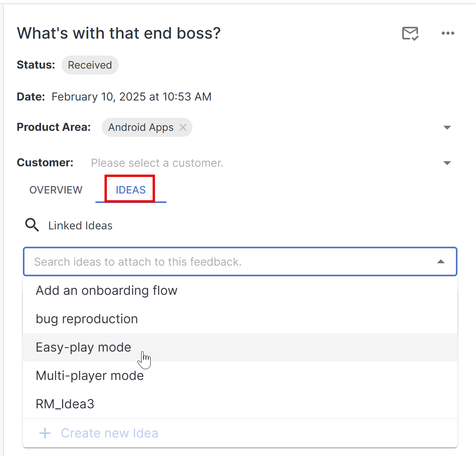Pick the 'Easy-play mode' idea
The width and height of the screenshot is (476, 456).
[83, 347]
